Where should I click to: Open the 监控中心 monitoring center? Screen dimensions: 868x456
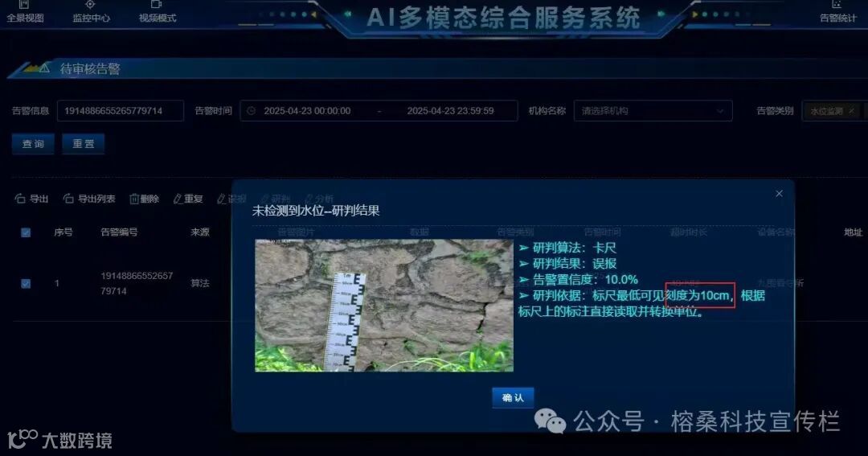point(92,12)
